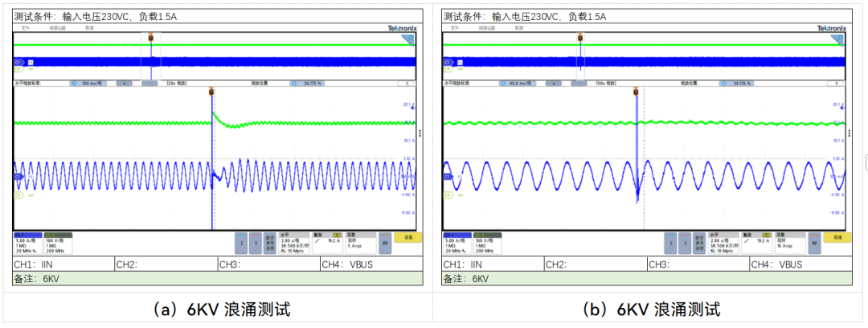Click the trigger marker in scope (b) zoomed view

(637, 92)
